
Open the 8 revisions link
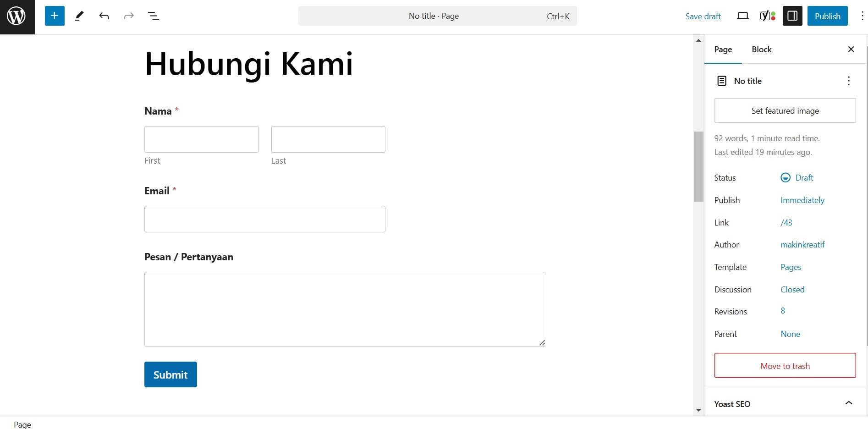point(783,311)
